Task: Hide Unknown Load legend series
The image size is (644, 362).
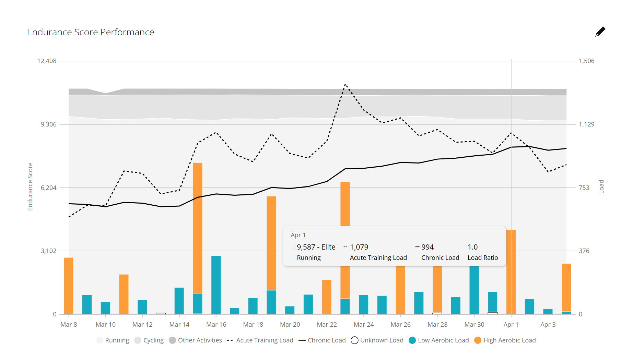Action: (x=377, y=340)
